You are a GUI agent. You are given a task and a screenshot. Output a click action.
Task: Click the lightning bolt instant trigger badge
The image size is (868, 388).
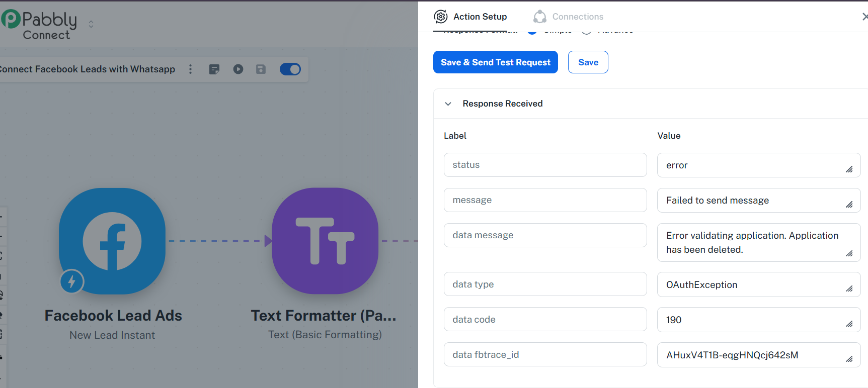[71, 281]
